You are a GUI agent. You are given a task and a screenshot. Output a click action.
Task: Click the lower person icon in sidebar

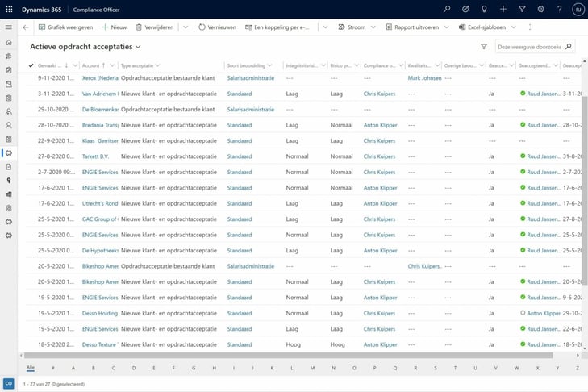coord(9,125)
